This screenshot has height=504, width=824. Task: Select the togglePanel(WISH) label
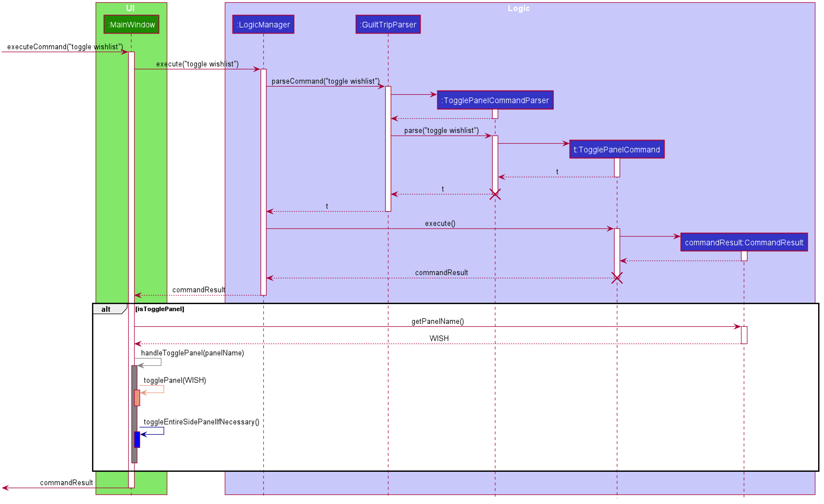coord(174,380)
